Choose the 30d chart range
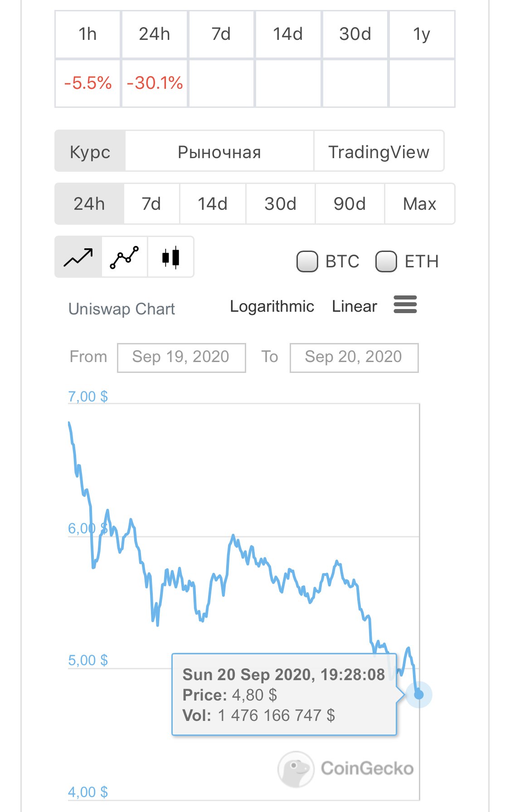510x812 pixels. (281, 203)
